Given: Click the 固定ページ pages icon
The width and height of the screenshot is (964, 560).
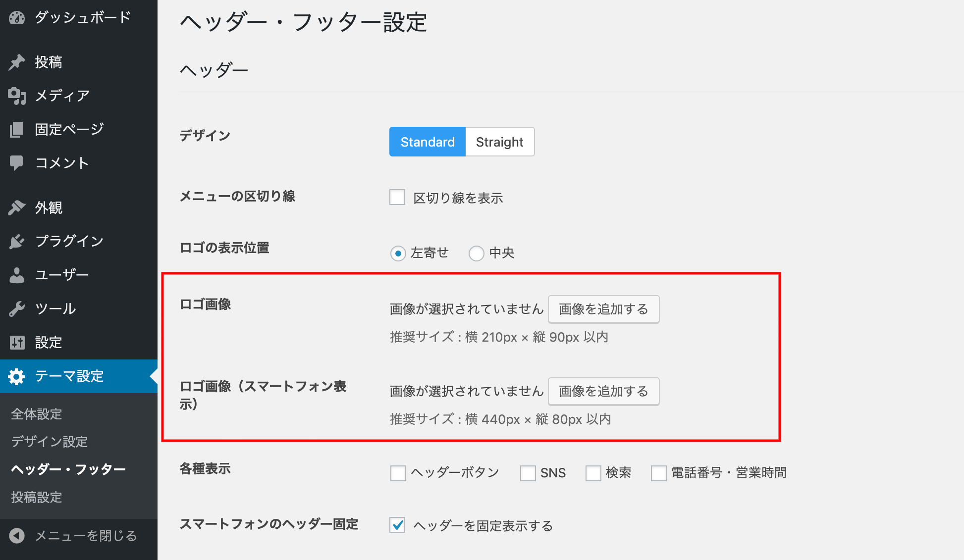Looking at the screenshot, I should [17, 129].
